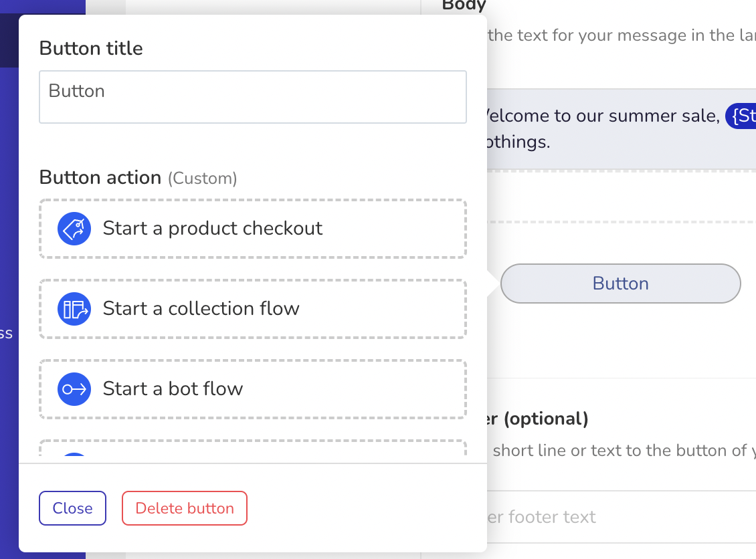Image resolution: width=756 pixels, height=559 pixels.
Task: Click the "Button action" heading
Action: click(100, 178)
